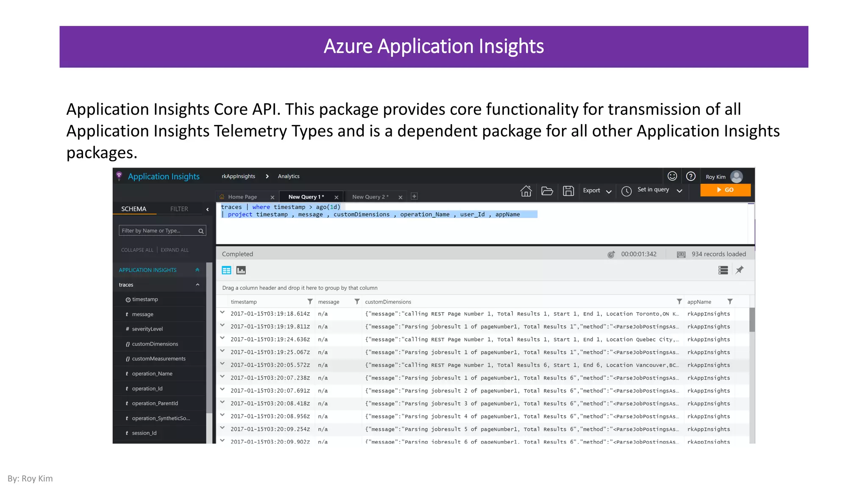Close the New Query 2 tab

400,197
